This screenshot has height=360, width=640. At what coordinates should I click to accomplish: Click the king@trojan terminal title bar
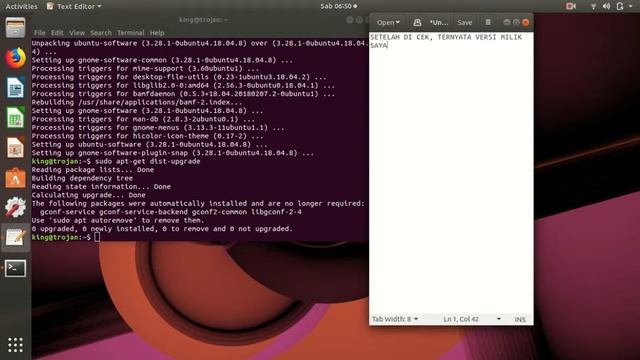click(203, 20)
